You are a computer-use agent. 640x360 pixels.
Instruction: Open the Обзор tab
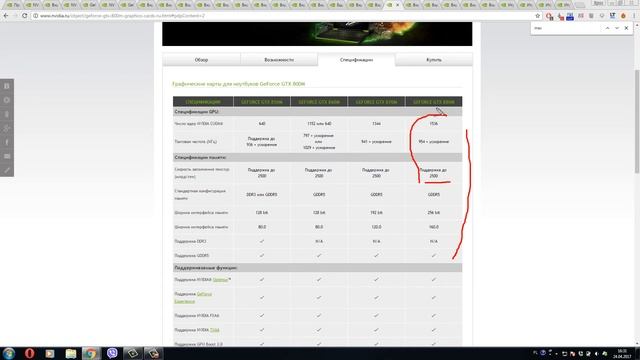[201, 60]
